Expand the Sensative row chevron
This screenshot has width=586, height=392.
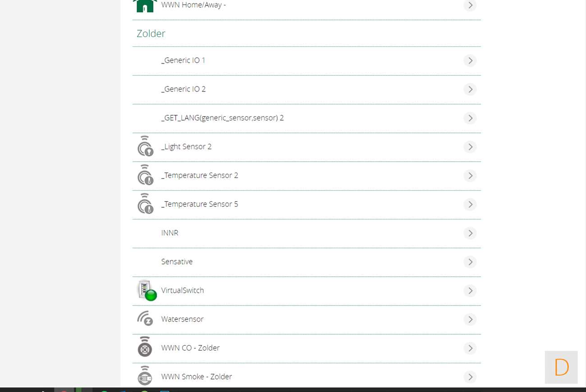pos(470,262)
